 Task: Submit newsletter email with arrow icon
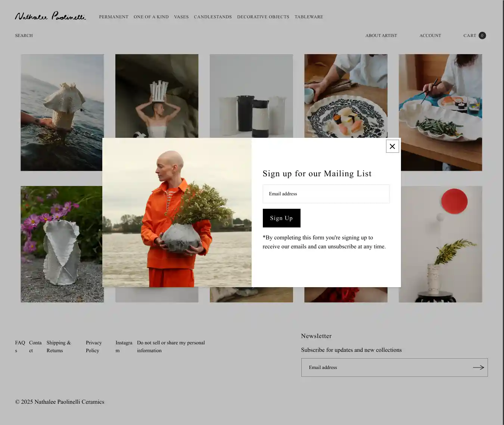(x=478, y=367)
